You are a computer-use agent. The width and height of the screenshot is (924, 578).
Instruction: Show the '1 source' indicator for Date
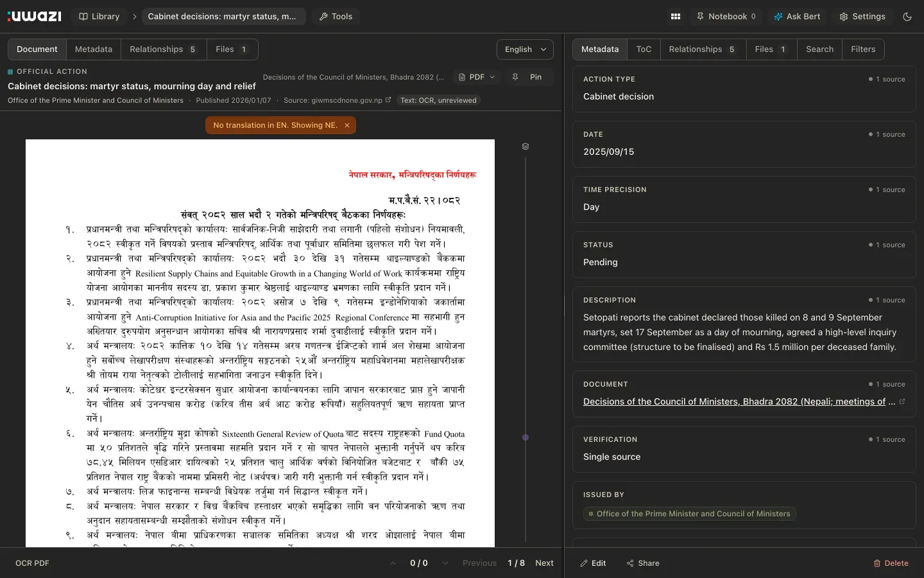pos(887,134)
